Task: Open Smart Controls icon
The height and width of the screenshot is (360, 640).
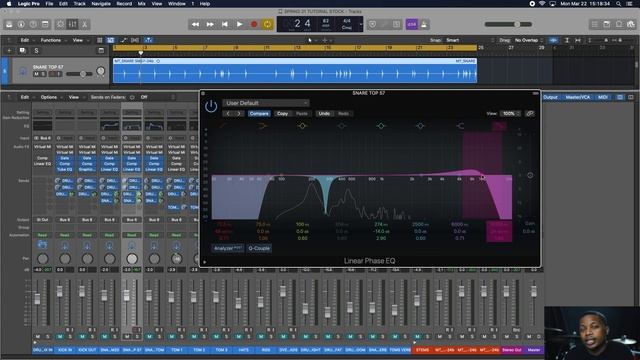Action: click(60, 24)
